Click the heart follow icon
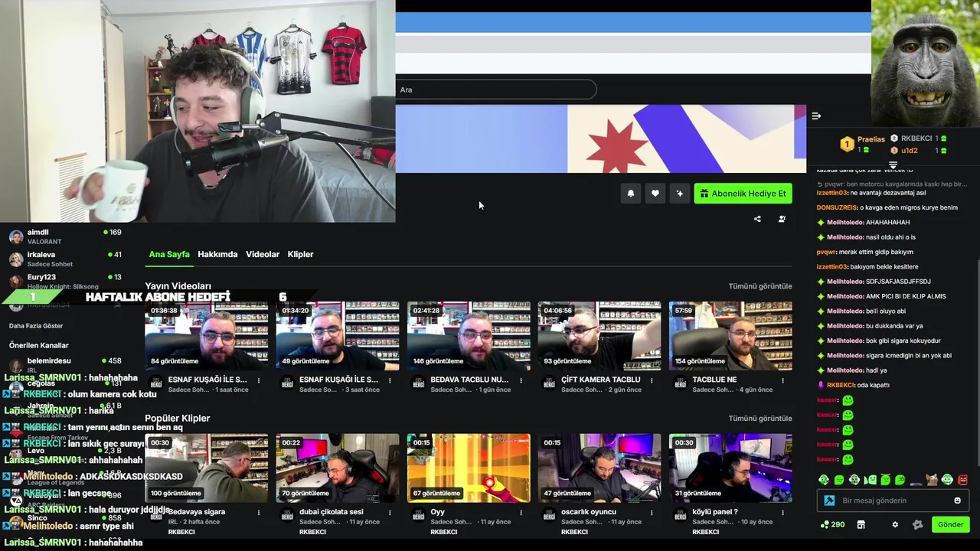The width and height of the screenshot is (980, 551). coord(655,194)
